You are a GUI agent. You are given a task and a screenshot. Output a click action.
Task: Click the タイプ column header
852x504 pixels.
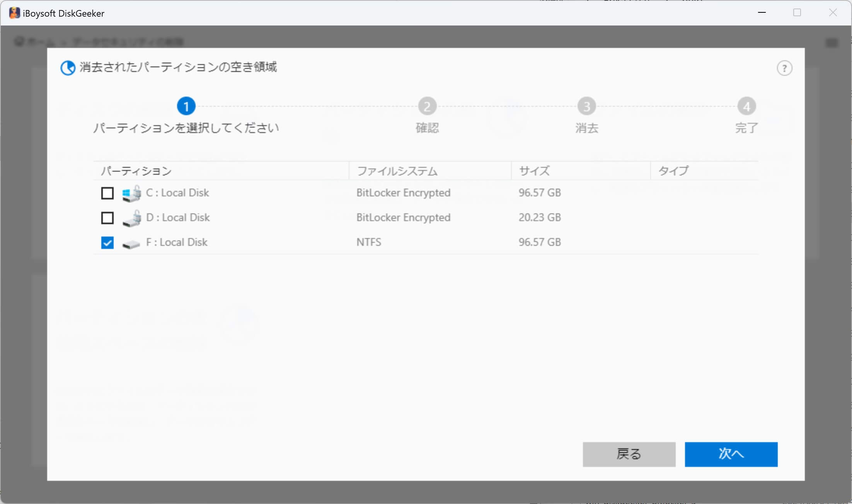[x=704, y=171]
